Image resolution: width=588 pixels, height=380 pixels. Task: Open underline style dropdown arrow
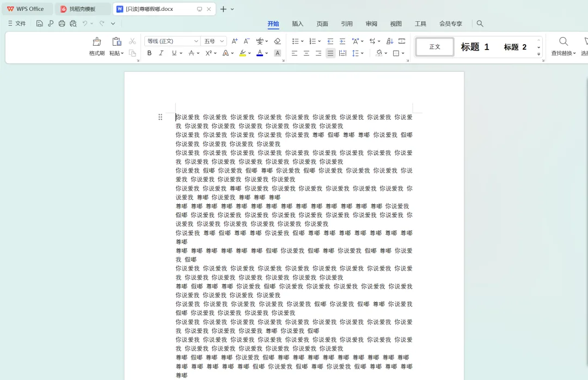tap(181, 53)
